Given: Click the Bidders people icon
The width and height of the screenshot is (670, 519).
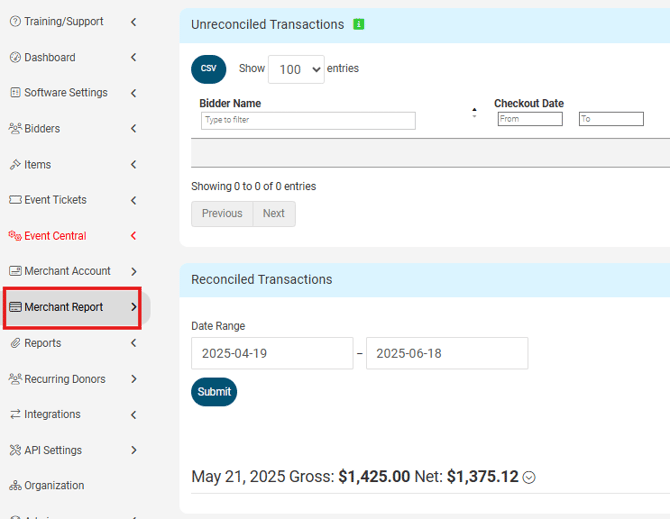Looking at the screenshot, I should (15, 129).
